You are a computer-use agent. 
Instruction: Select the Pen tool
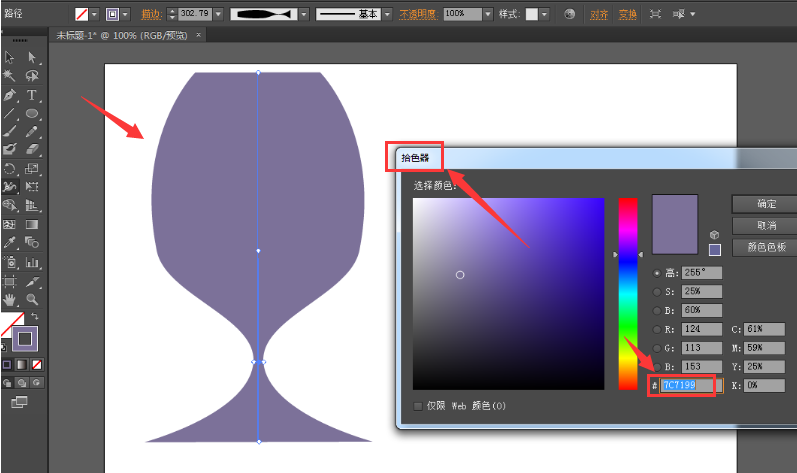pyautogui.click(x=10, y=95)
